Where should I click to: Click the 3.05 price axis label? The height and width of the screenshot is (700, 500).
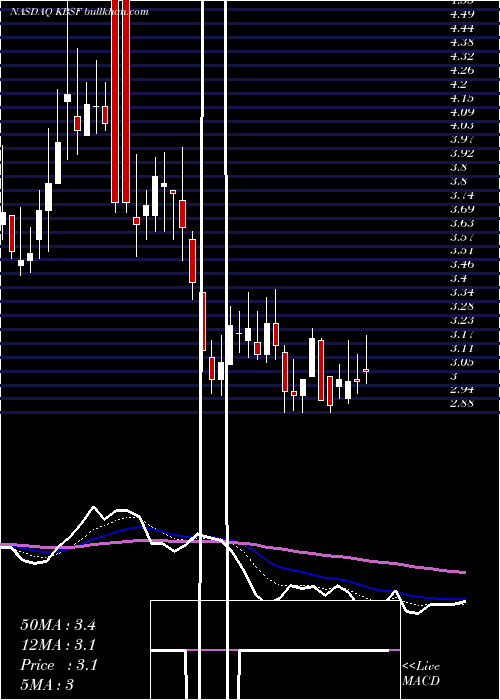click(x=462, y=362)
